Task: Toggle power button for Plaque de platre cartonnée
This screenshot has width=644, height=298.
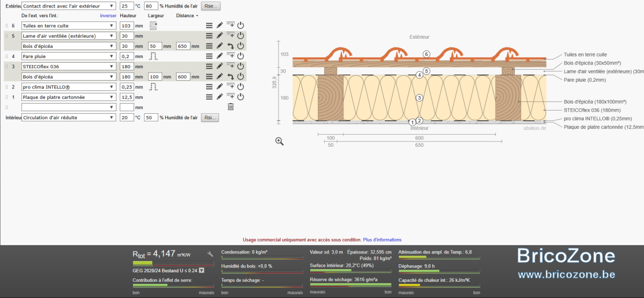Action: (x=240, y=97)
